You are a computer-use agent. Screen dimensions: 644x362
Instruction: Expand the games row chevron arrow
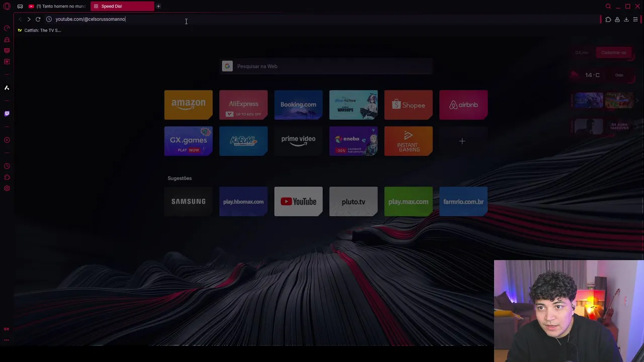[x=637, y=101]
